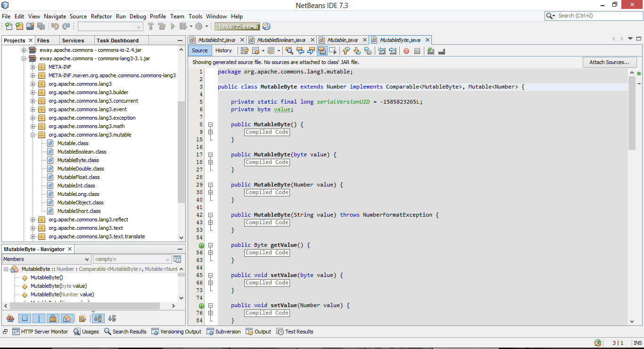Open a project using the Open Project icon
This screenshot has width=644, height=349.
(30, 27)
